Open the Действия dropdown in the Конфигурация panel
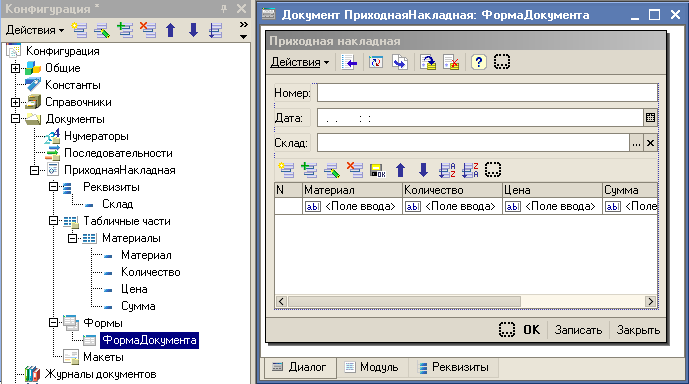Screen dimensions: 689x384 (35, 30)
